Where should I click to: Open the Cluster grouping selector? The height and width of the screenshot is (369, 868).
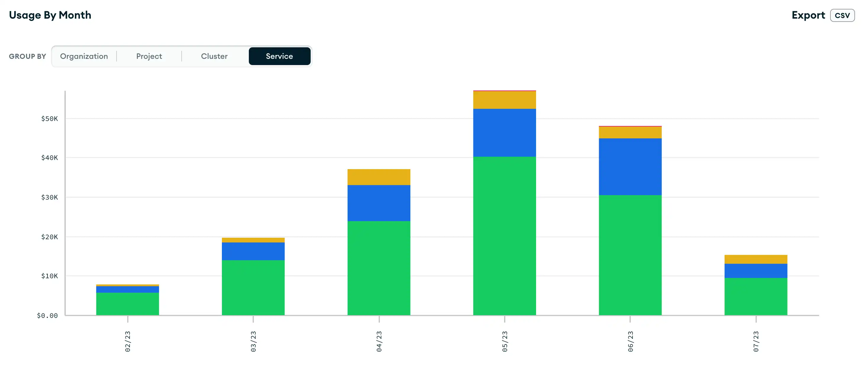(x=214, y=56)
